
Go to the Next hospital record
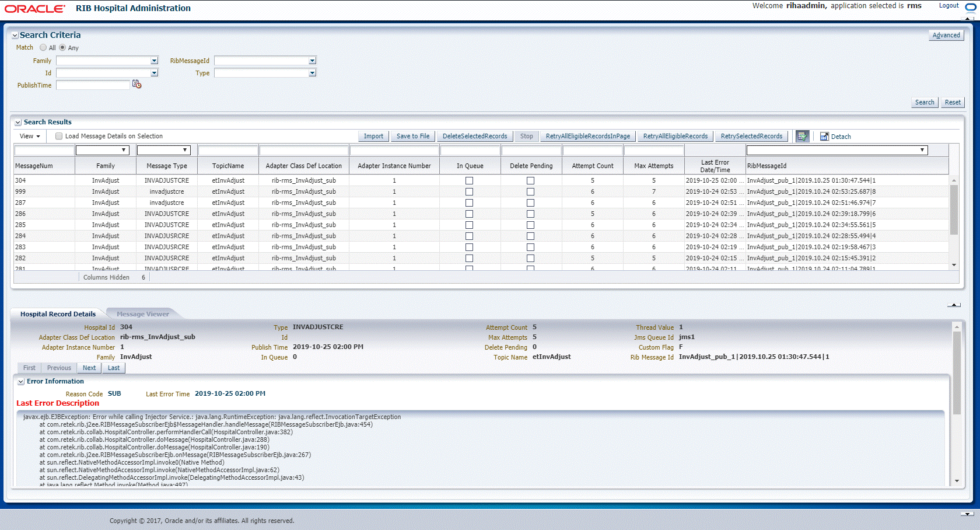pyautogui.click(x=89, y=368)
